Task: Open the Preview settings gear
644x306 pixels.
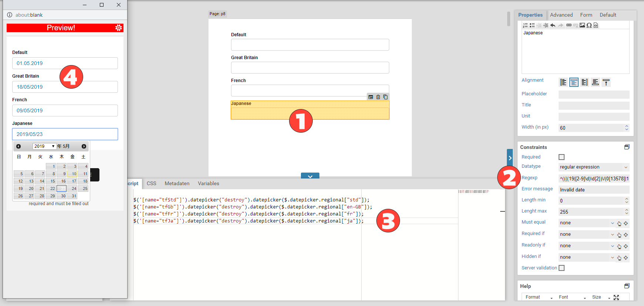Action: pyautogui.click(x=119, y=28)
